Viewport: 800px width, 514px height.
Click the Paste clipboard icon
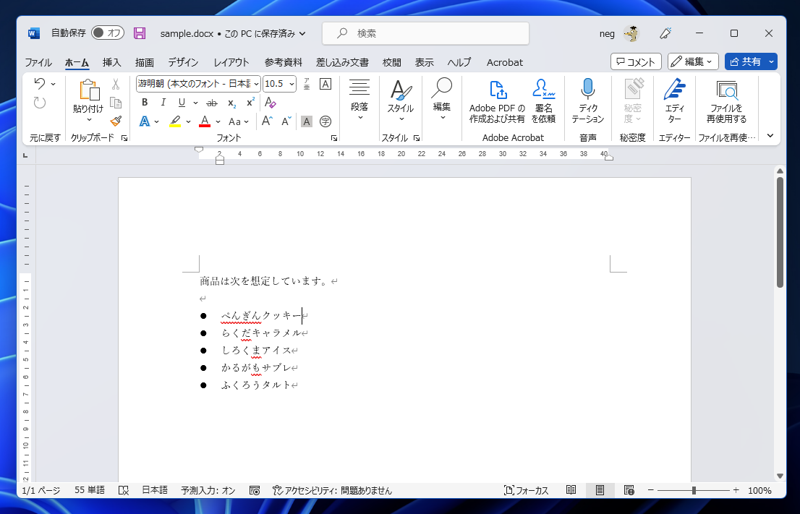coord(88,91)
